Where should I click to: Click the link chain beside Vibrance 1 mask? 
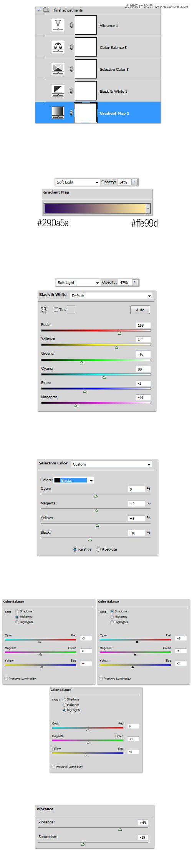click(x=71, y=25)
